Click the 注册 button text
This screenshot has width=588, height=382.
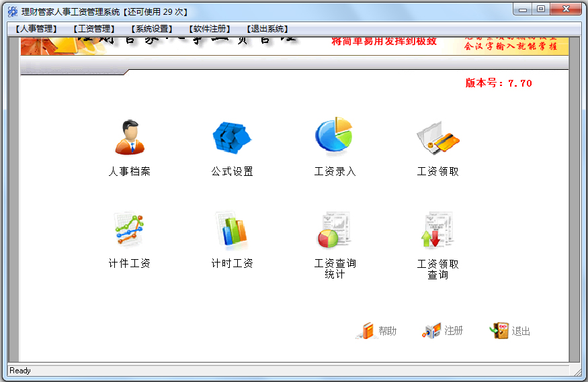pos(454,331)
